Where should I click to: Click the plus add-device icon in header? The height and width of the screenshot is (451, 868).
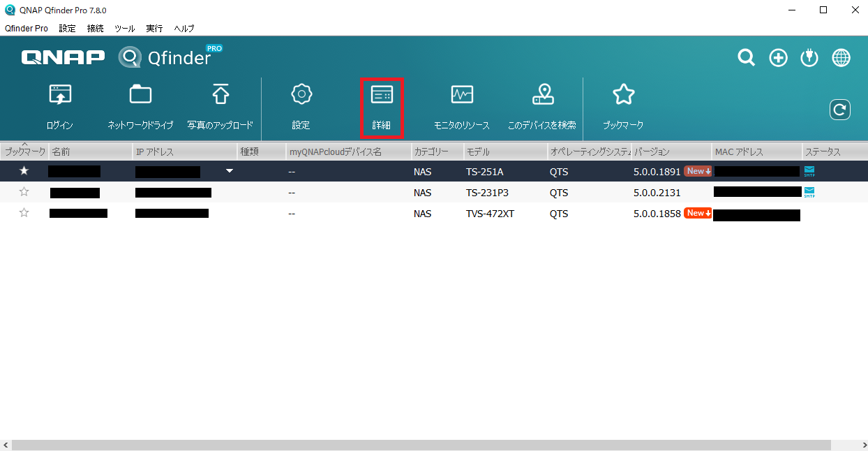(778, 58)
